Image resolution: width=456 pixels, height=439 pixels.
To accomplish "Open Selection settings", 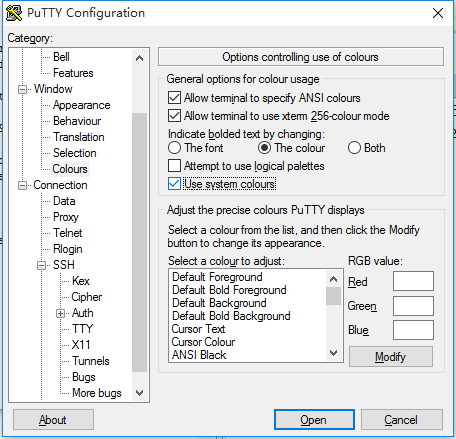I will (75, 153).
